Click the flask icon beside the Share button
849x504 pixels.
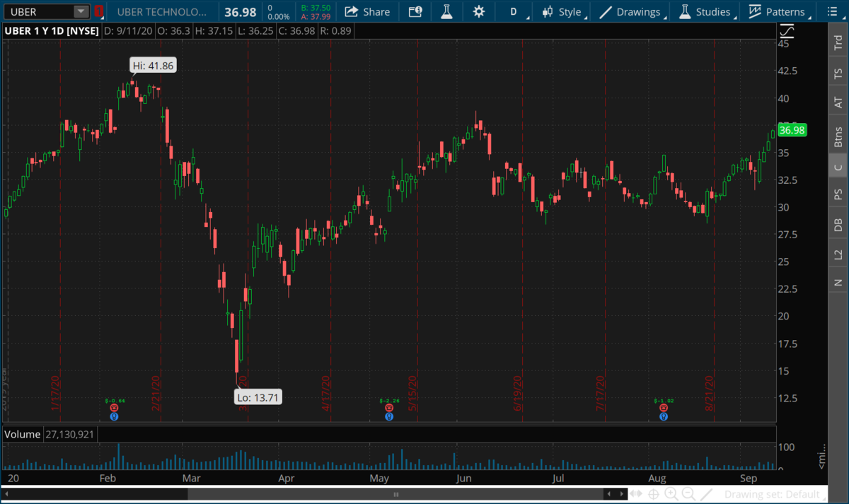pyautogui.click(x=446, y=12)
